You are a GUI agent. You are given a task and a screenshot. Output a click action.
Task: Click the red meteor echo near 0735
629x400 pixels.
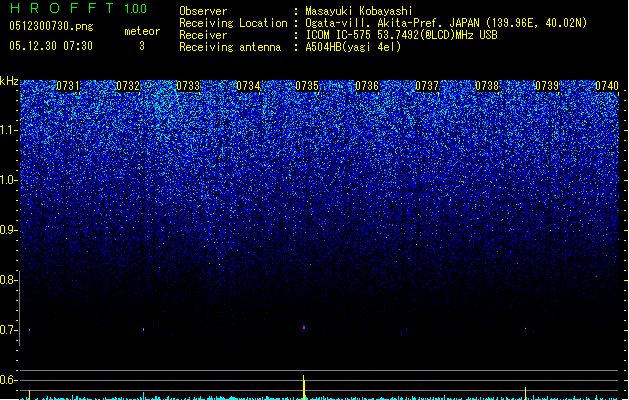point(304,327)
